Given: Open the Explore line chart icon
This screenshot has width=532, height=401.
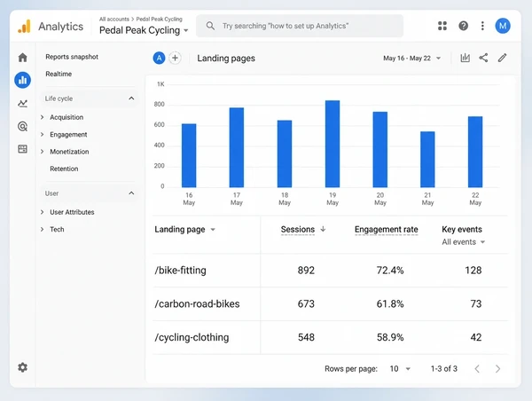Looking at the screenshot, I should [x=23, y=103].
